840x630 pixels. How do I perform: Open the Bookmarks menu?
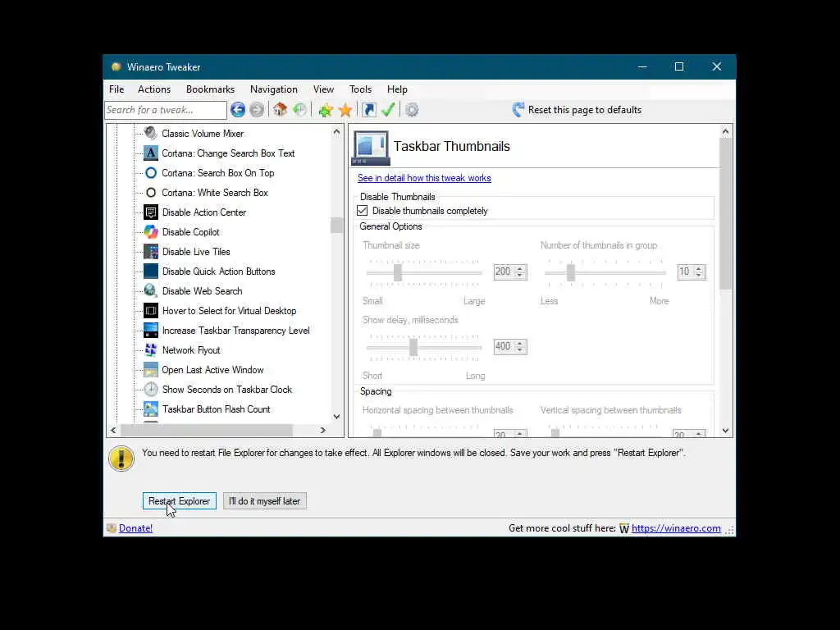pyautogui.click(x=210, y=89)
